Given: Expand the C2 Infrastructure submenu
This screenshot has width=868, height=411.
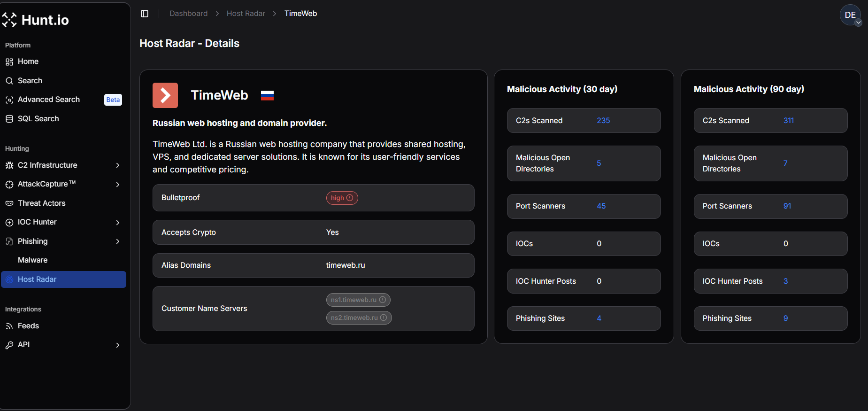Looking at the screenshot, I should [x=118, y=165].
